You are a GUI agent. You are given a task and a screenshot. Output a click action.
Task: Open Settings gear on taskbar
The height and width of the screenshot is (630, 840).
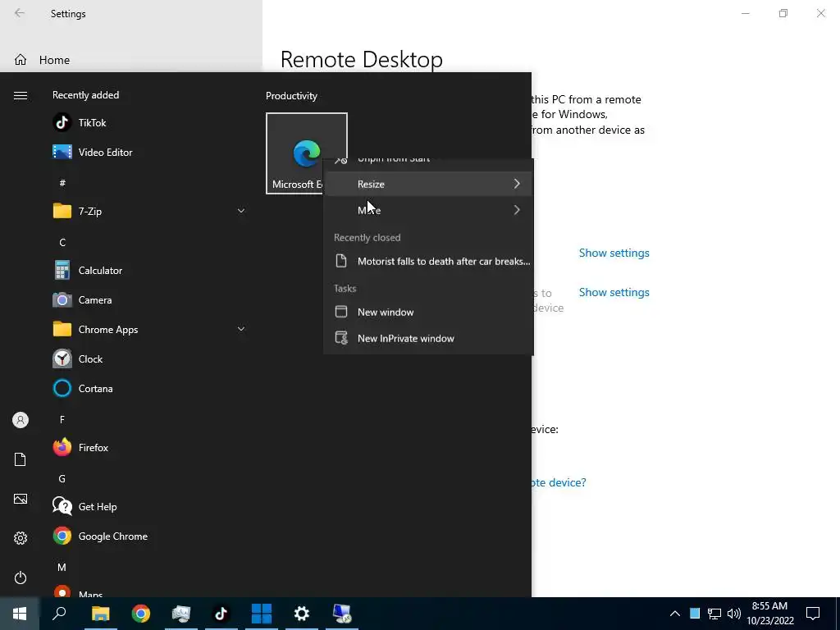pyautogui.click(x=302, y=614)
